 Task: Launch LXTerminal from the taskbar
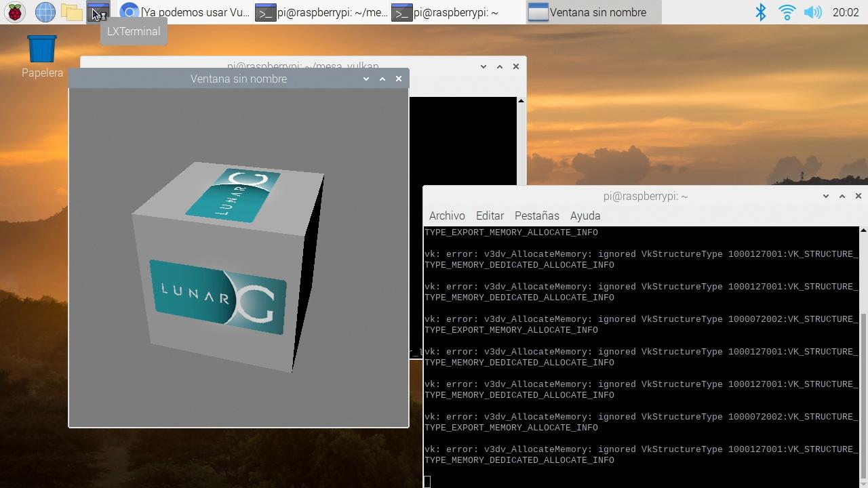pos(98,12)
